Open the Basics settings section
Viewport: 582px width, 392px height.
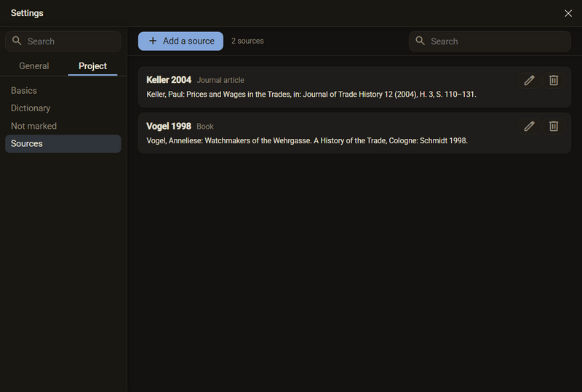(x=63, y=91)
